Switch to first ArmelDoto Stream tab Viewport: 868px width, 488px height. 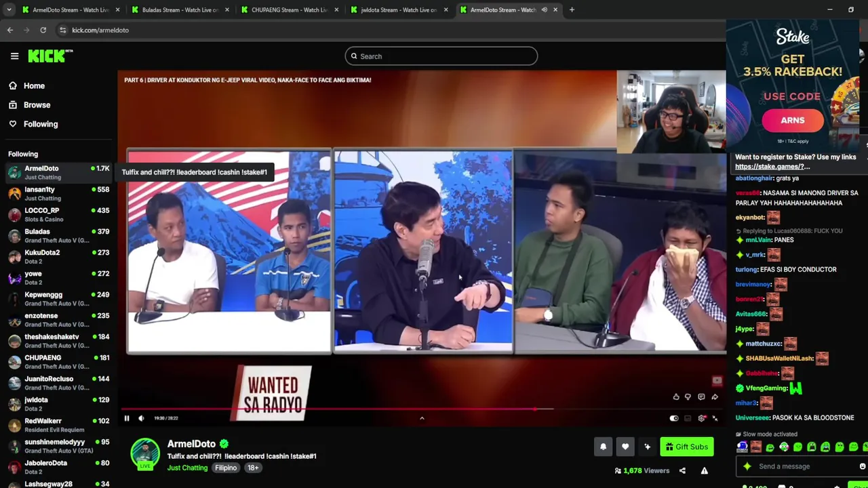pos(71,10)
